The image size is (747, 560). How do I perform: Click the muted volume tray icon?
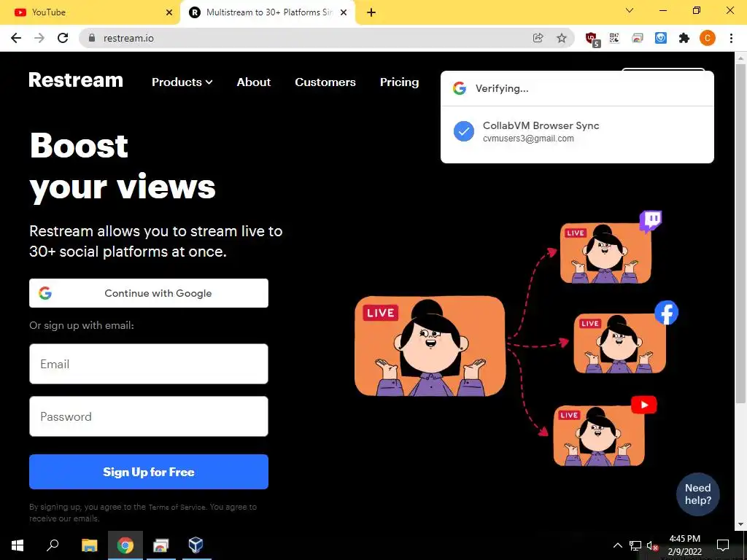pyautogui.click(x=652, y=545)
